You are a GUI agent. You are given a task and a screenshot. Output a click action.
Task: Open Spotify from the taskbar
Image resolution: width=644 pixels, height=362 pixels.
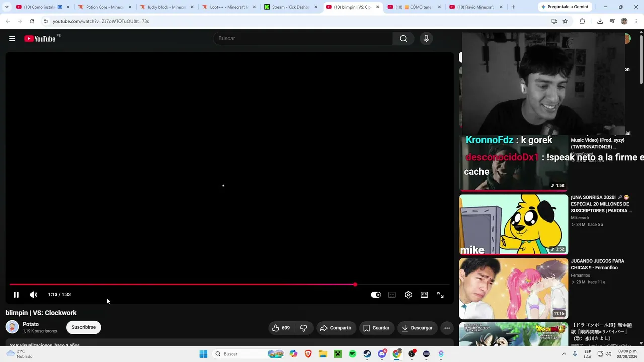tap(353, 354)
